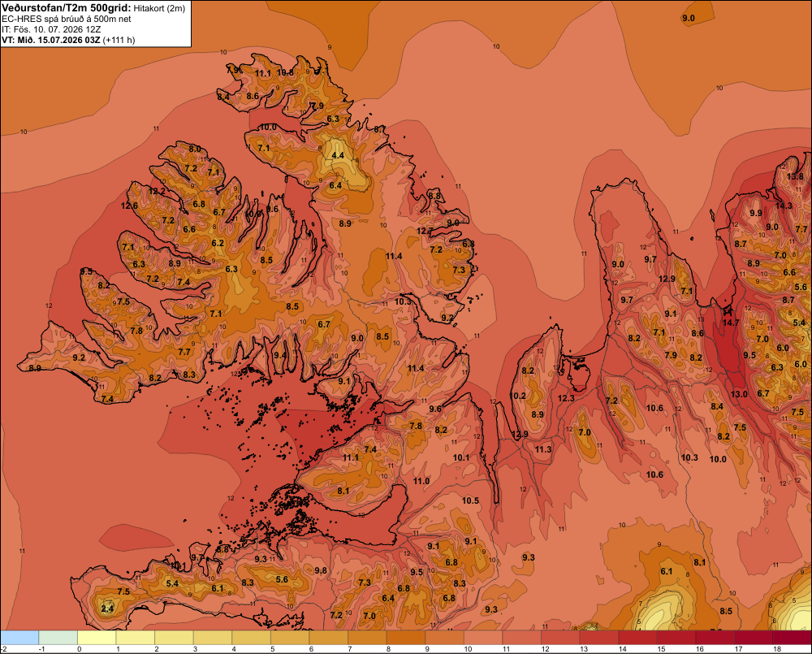
Task: Click the 'IT: Fös. 10. 07. 2026 12Z' line
Action: click(x=51, y=29)
